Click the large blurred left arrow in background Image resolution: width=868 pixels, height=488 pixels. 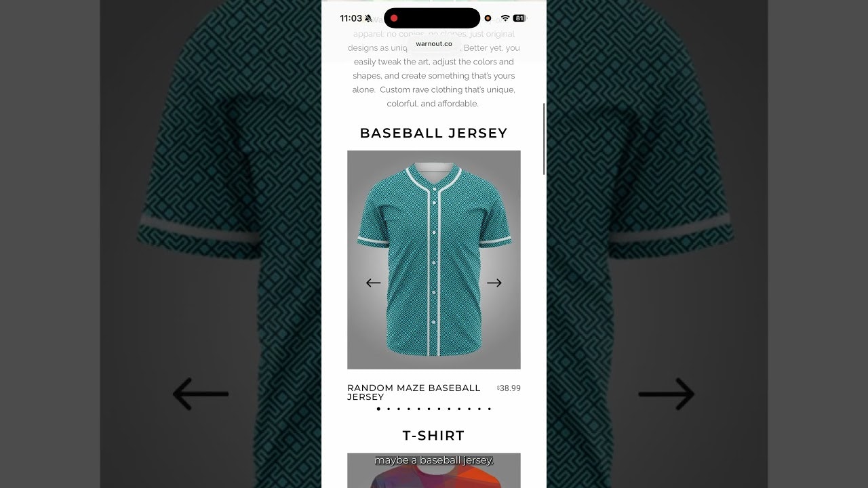click(201, 394)
